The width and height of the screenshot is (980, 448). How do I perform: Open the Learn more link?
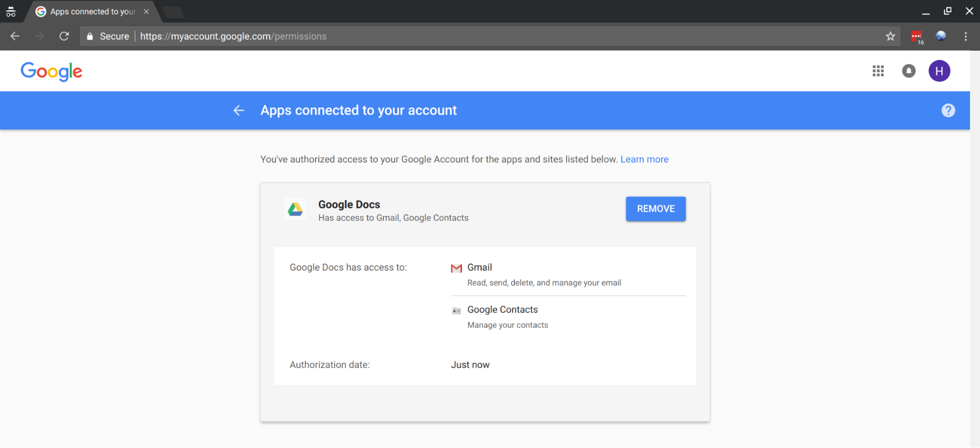pos(644,159)
